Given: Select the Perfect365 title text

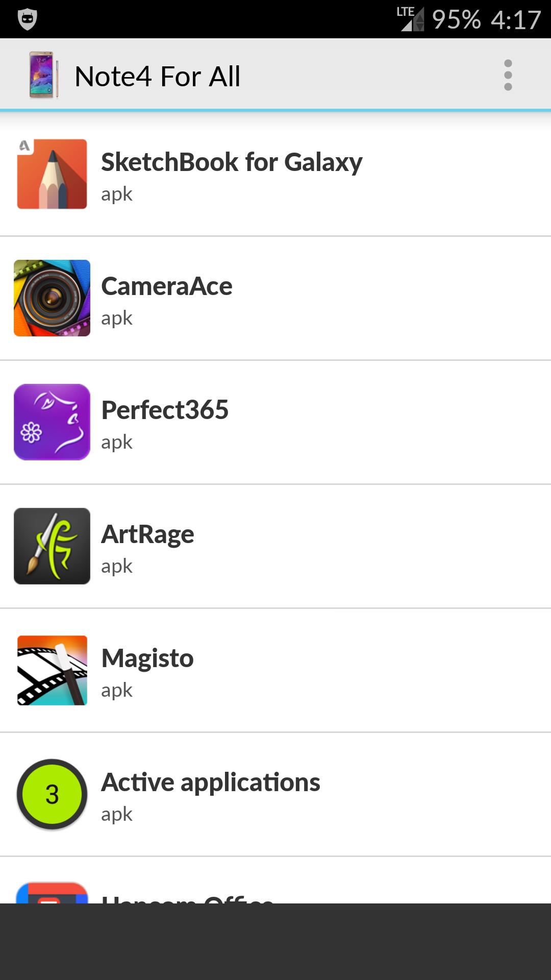Looking at the screenshot, I should [165, 410].
